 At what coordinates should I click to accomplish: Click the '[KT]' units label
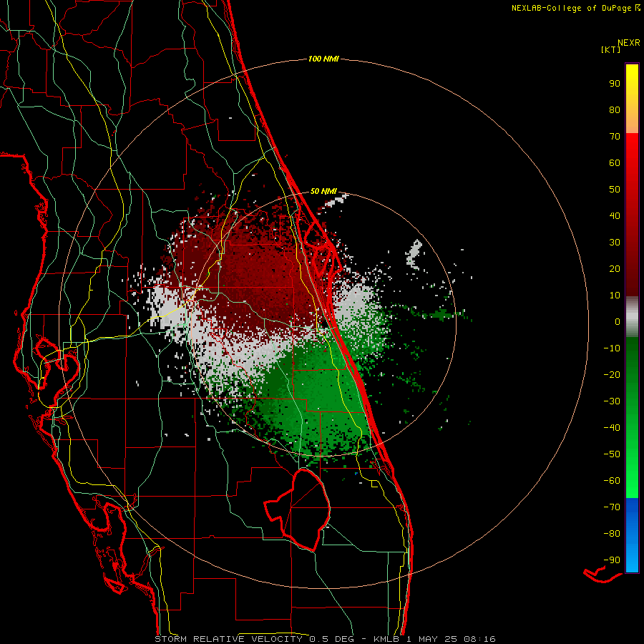pos(611,49)
